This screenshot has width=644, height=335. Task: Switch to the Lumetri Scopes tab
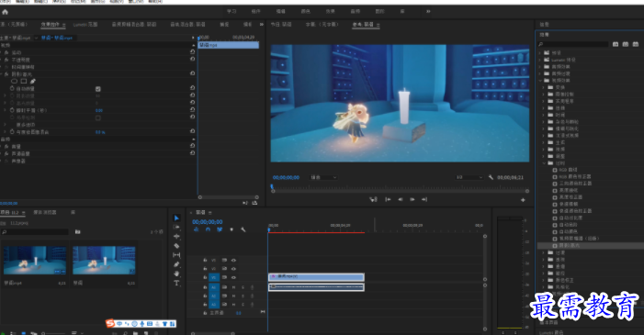[85, 25]
